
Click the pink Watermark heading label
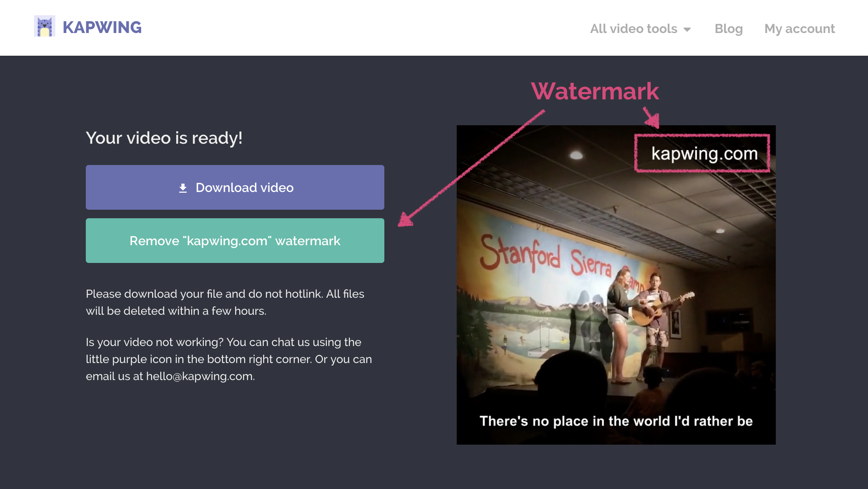pos(595,91)
